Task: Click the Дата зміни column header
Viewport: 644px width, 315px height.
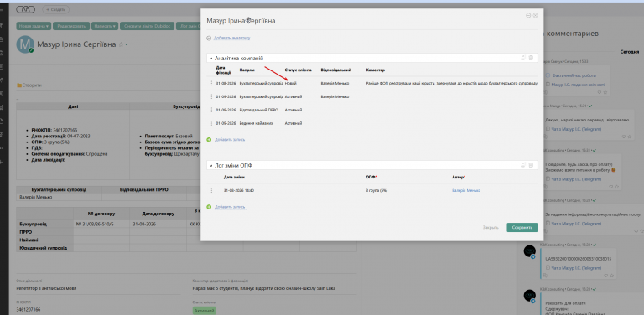Action: [x=234, y=177]
